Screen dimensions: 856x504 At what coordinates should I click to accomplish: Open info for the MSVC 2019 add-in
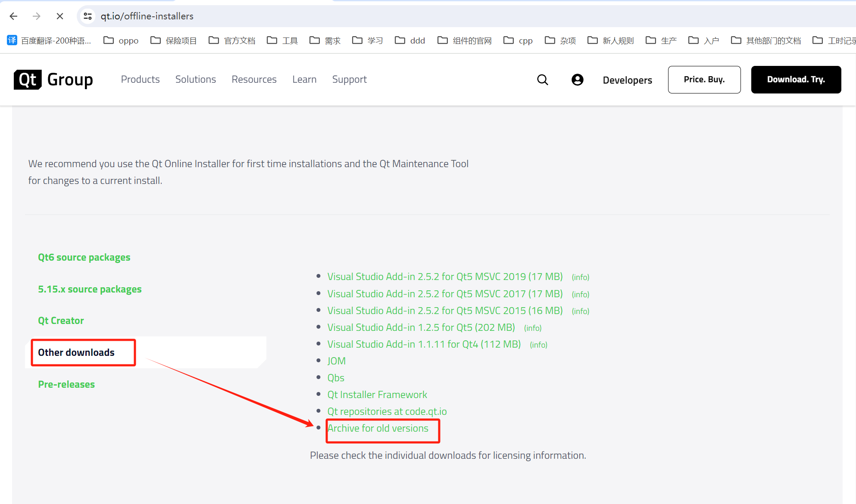(580, 277)
